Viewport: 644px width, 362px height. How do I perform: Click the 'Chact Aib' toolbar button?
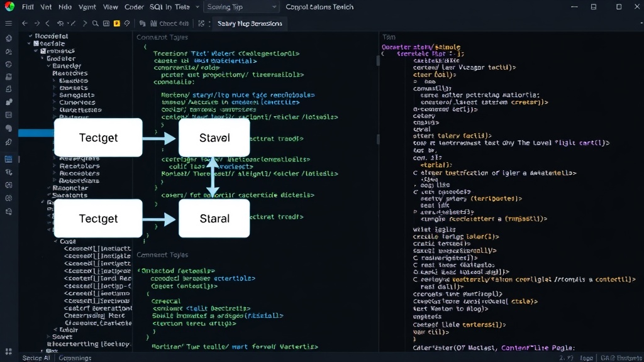tap(170, 23)
